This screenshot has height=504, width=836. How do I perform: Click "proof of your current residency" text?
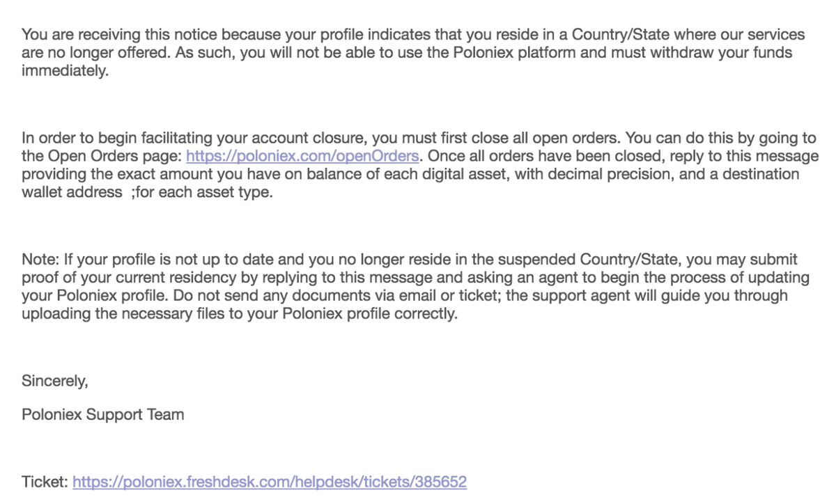pyautogui.click(x=130, y=278)
